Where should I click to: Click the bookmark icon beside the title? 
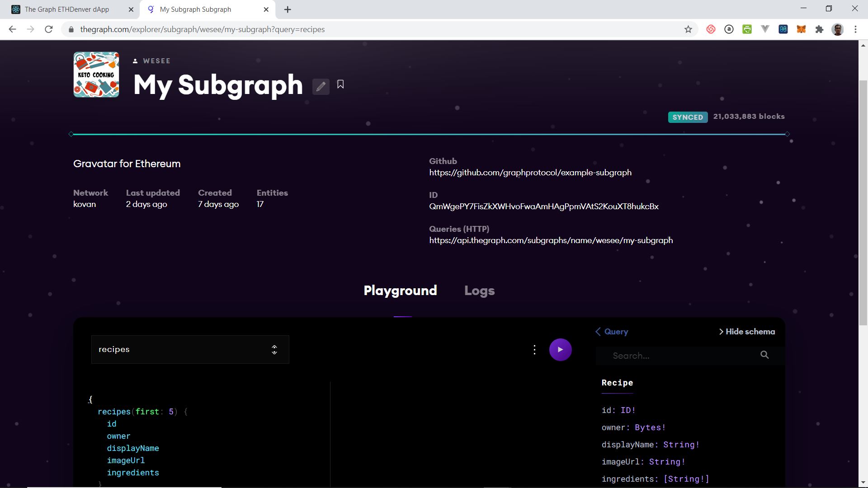pyautogui.click(x=340, y=84)
